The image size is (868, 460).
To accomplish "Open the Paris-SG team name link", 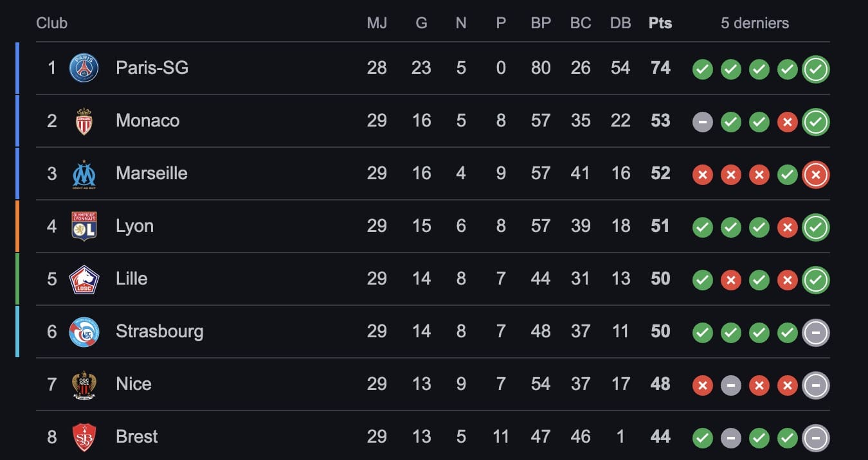I will tap(152, 68).
